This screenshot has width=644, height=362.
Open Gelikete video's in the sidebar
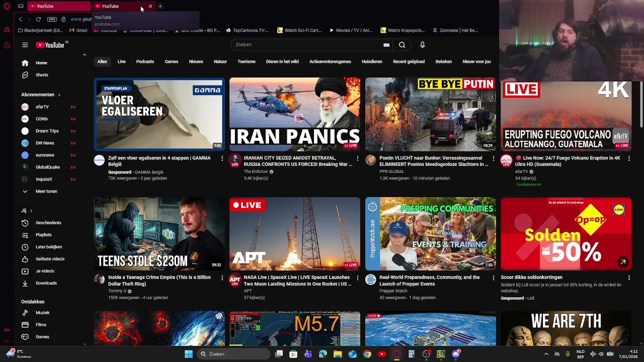(49, 259)
